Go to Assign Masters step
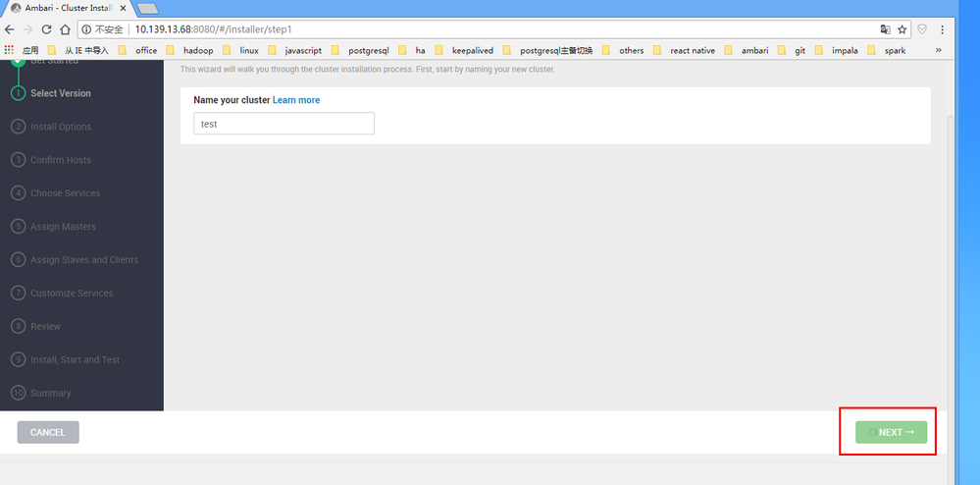The image size is (980, 485). [x=63, y=227]
